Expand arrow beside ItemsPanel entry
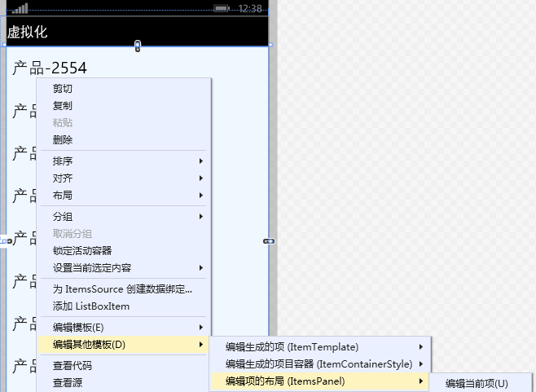The image size is (536, 392). [x=421, y=381]
